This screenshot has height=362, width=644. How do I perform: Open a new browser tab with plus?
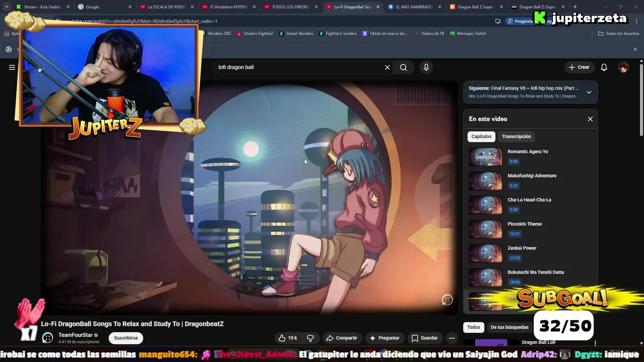point(575,7)
